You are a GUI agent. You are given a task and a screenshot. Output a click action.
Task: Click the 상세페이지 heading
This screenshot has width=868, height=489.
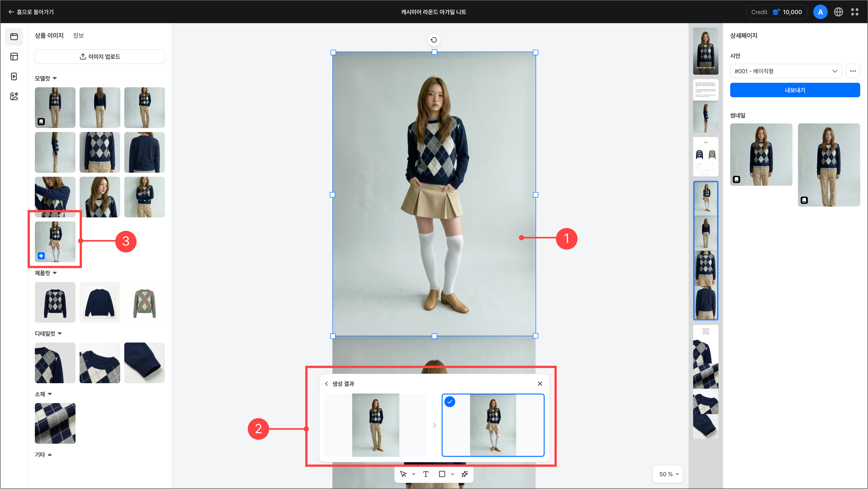point(744,35)
